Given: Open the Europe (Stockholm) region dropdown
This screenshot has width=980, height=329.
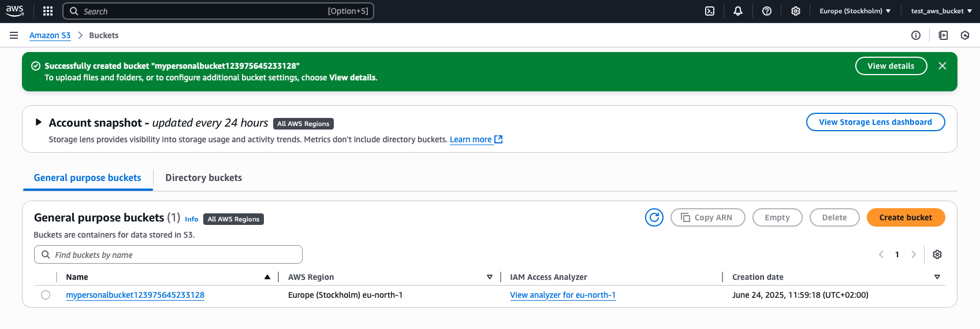Looking at the screenshot, I should [x=855, y=11].
